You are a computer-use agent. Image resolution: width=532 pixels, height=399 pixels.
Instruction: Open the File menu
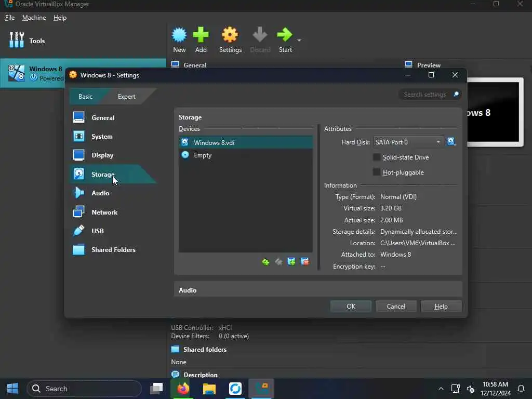click(10, 18)
